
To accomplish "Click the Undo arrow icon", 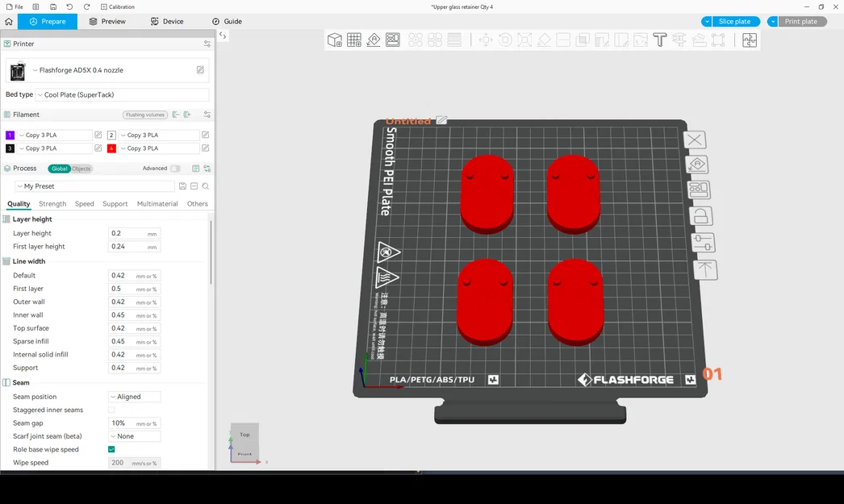I will [x=69, y=7].
